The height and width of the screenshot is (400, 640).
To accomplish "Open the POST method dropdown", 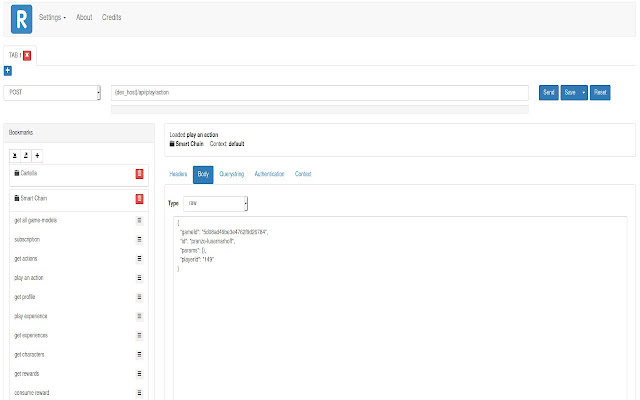I will [x=52, y=93].
